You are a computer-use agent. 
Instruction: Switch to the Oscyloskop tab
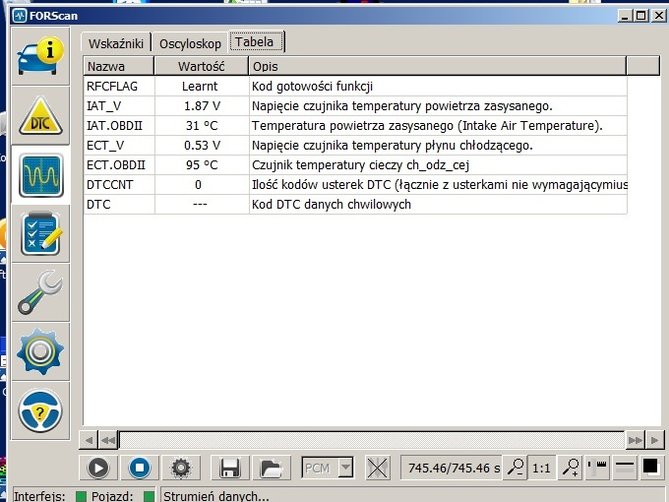(190, 43)
